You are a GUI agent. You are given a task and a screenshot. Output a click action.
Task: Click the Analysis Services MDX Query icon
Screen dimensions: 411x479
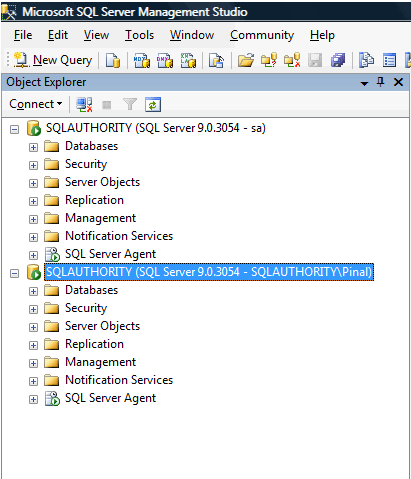click(142, 61)
